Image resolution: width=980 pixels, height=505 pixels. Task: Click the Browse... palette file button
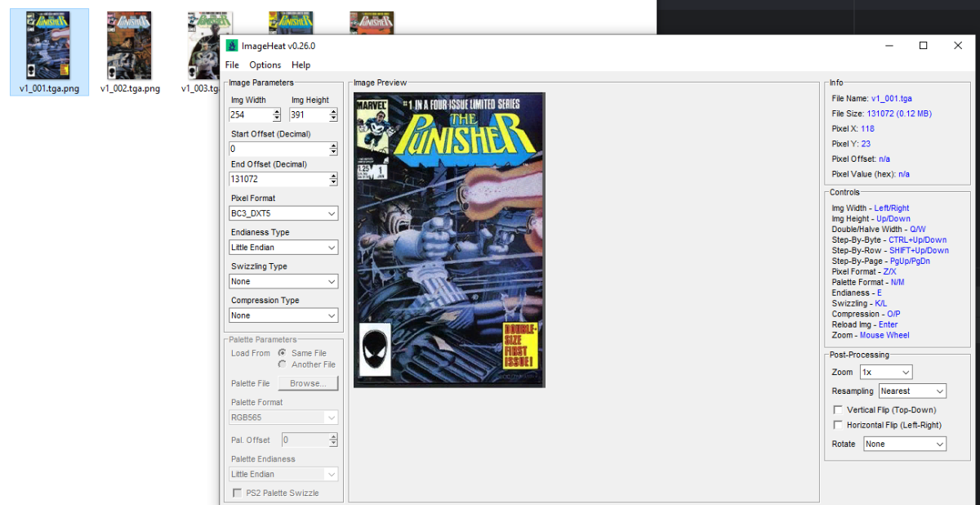pos(308,383)
